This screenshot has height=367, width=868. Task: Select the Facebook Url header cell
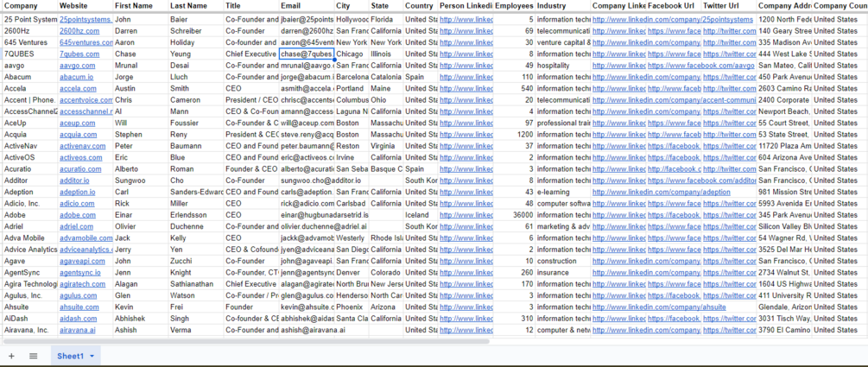point(674,6)
